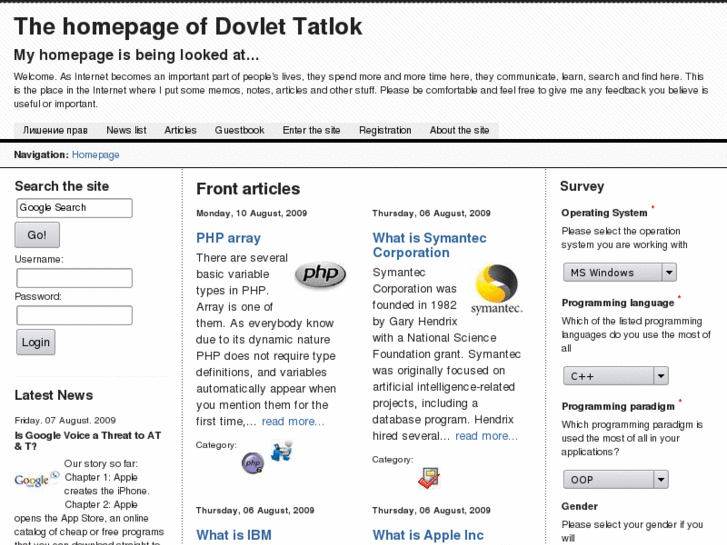Focus the Google Search input field

tap(73, 208)
